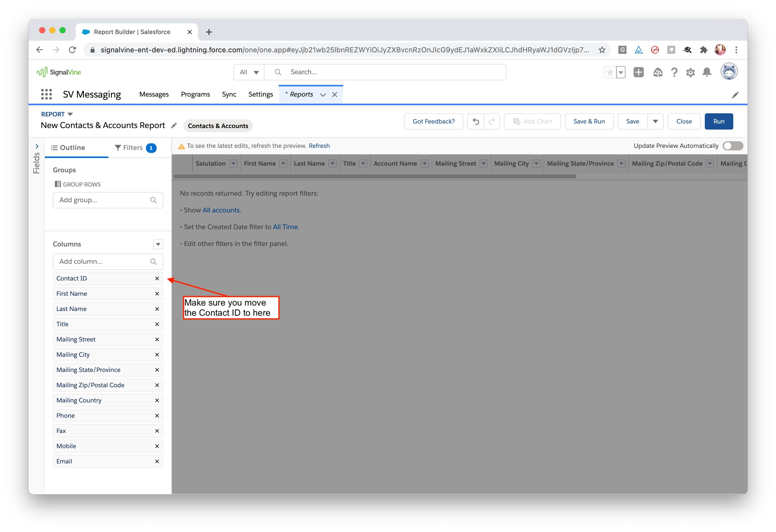Click the blue Run button

tap(719, 121)
